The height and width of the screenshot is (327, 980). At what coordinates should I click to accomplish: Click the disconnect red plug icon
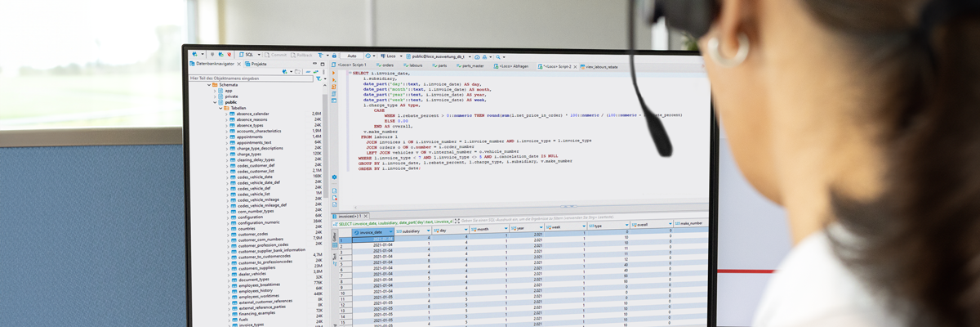click(x=229, y=54)
